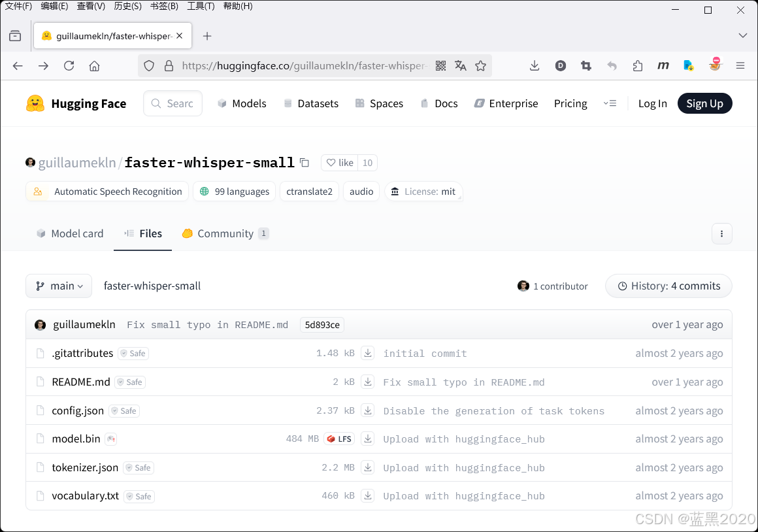Go forward to the next page
The width and height of the screenshot is (758, 532).
pyautogui.click(x=44, y=66)
